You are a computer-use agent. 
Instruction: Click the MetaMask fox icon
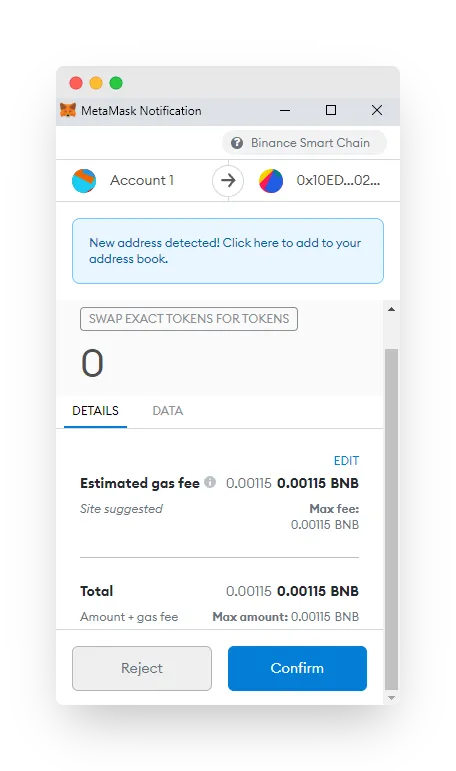(x=68, y=110)
